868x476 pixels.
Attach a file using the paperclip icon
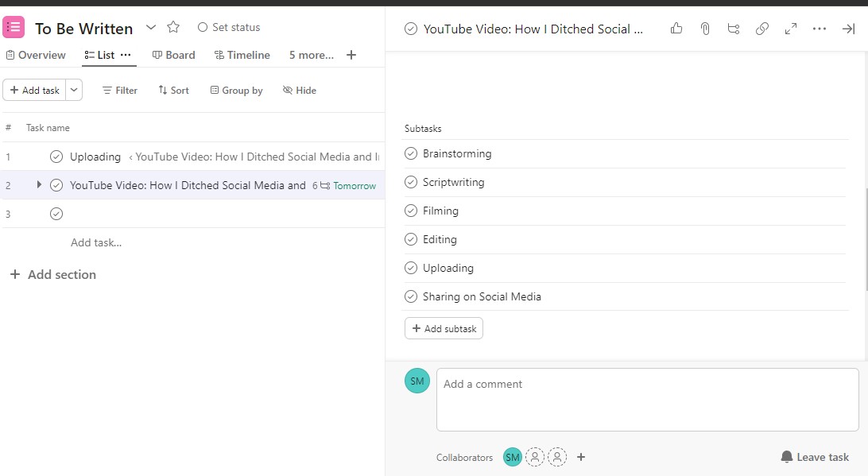705,29
